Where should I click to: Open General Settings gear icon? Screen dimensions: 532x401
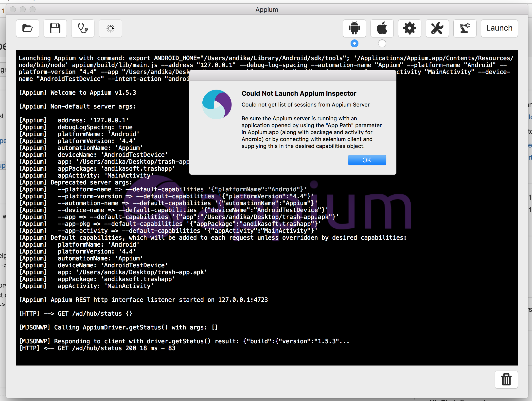(409, 28)
